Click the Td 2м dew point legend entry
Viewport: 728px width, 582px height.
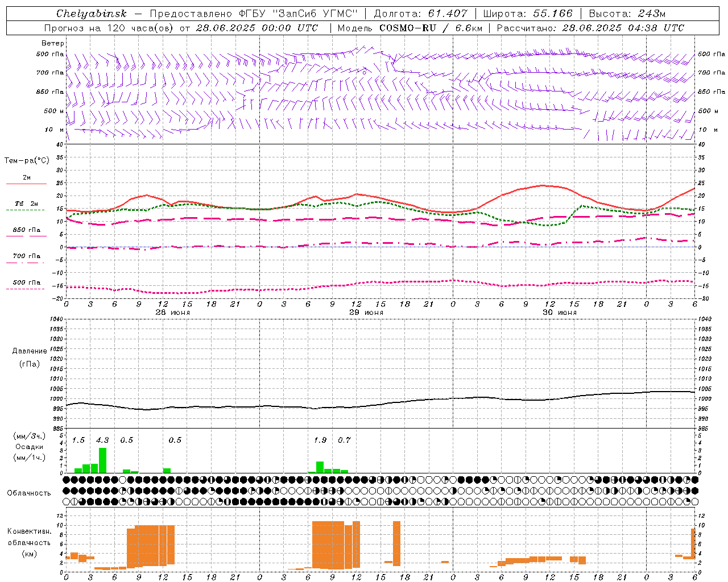pos(27,203)
